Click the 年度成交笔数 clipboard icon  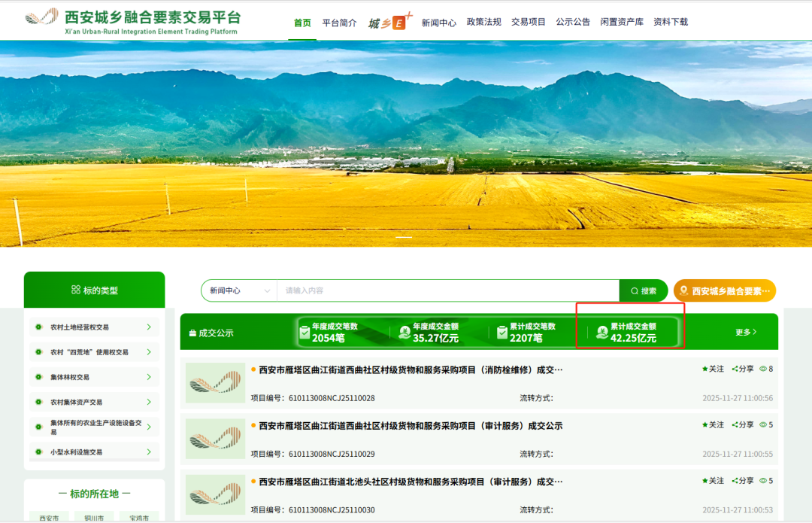[304, 332]
